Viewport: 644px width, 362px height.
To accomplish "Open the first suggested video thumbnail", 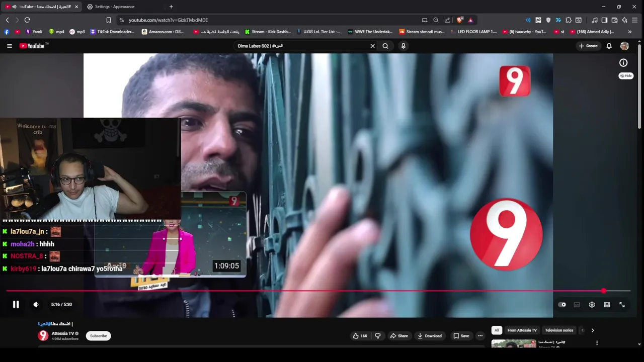I will click(x=514, y=343).
